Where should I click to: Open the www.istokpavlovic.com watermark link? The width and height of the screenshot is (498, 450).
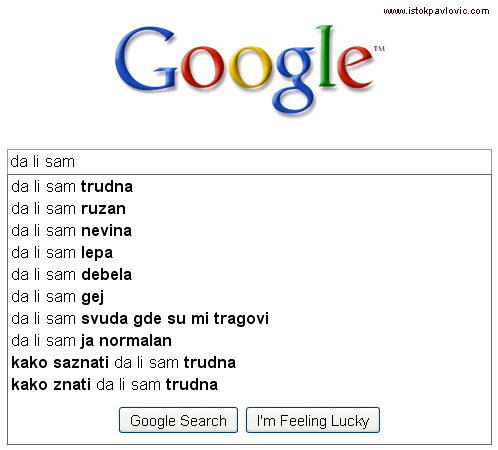[x=436, y=11]
